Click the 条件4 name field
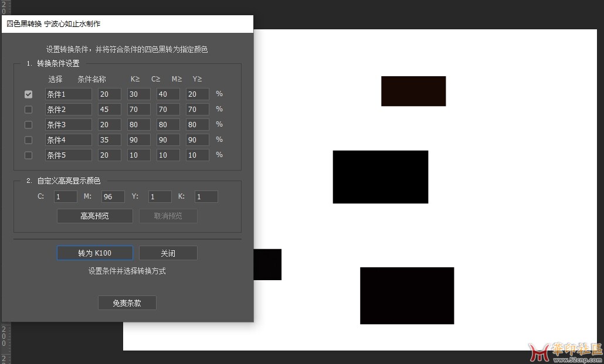604x364 pixels. click(x=69, y=140)
